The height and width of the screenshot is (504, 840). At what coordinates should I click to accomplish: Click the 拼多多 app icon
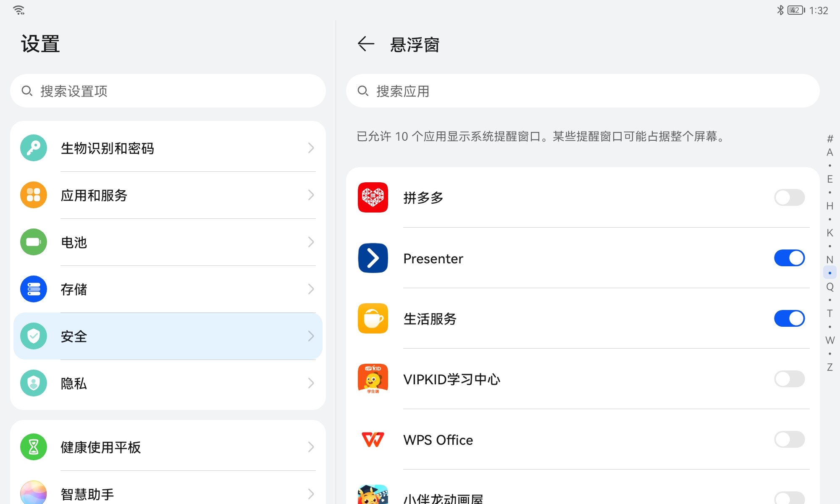tap(373, 197)
